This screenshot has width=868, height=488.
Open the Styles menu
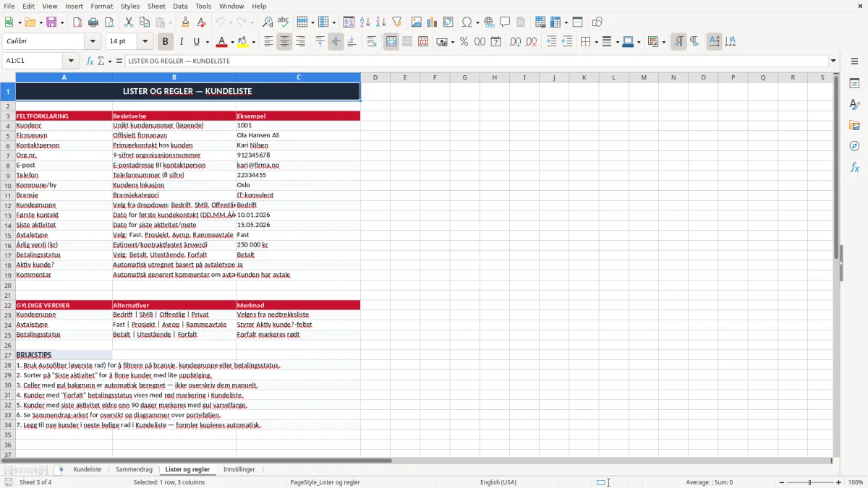(x=130, y=6)
